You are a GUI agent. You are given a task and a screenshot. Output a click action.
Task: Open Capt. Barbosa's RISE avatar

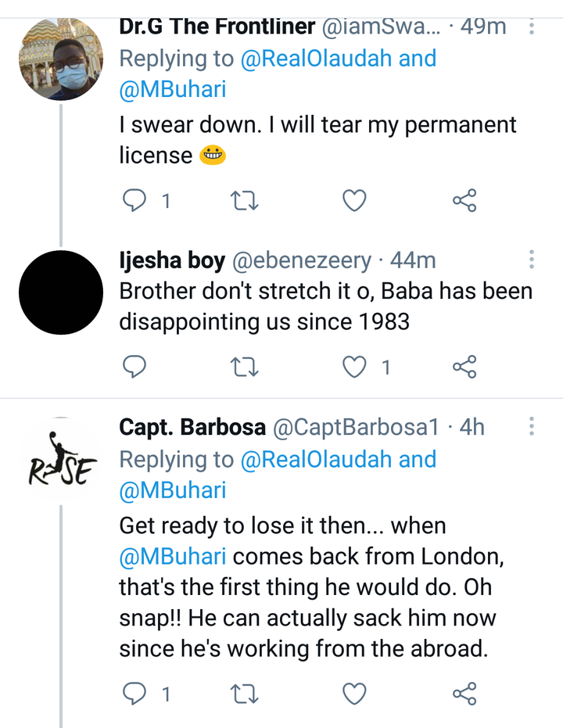point(61,459)
